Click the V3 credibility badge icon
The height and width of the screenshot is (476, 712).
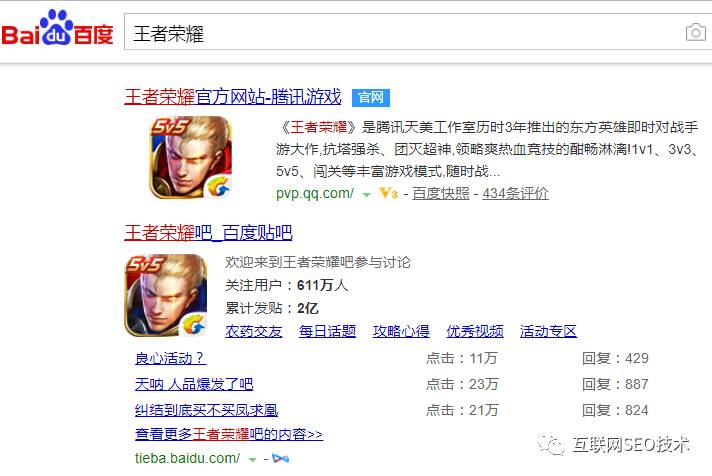coord(389,193)
